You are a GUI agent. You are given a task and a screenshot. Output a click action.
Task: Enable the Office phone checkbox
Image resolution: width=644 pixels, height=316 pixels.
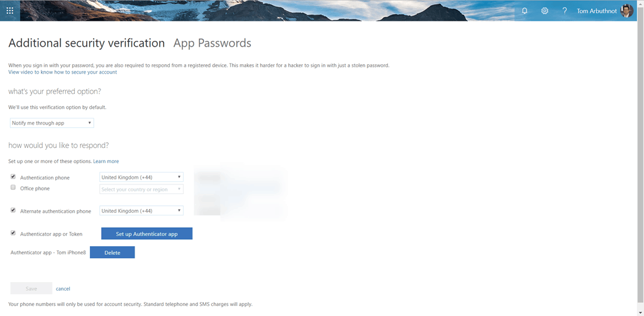tap(13, 188)
